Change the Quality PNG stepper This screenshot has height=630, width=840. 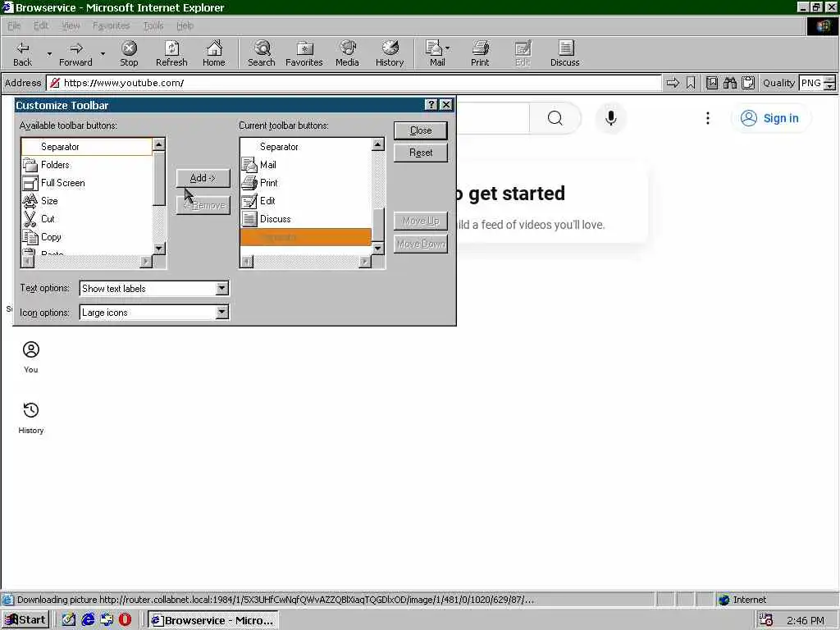pos(829,83)
